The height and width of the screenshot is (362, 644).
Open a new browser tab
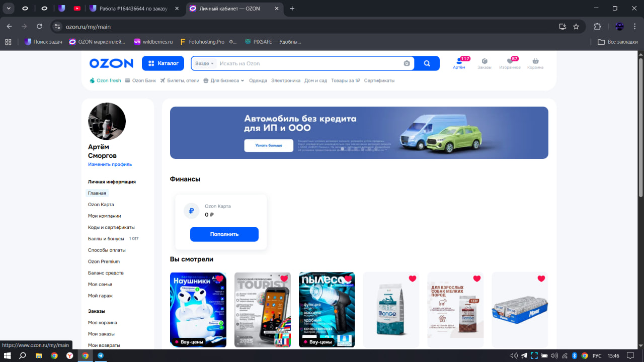click(x=292, y=9)
